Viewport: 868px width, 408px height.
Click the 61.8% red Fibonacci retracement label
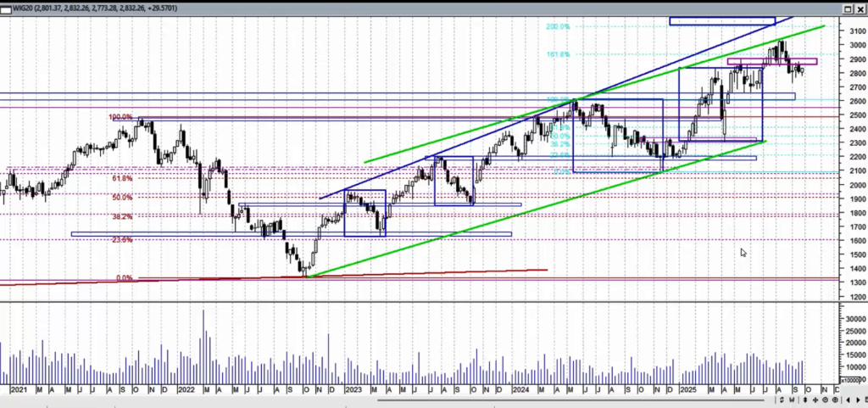point(122,179)
